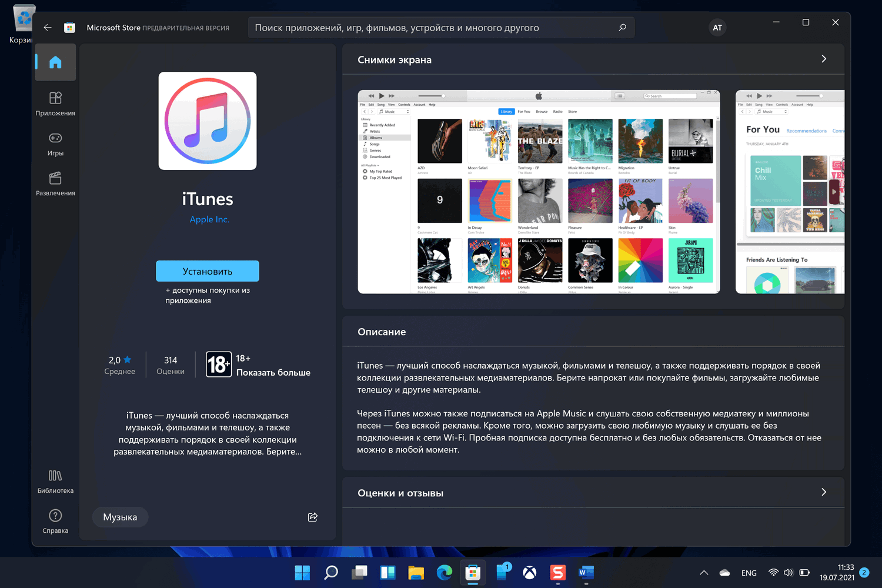Open Task View on the taskbar
Viewport: 882px width, 588px height.
(359, 573)
